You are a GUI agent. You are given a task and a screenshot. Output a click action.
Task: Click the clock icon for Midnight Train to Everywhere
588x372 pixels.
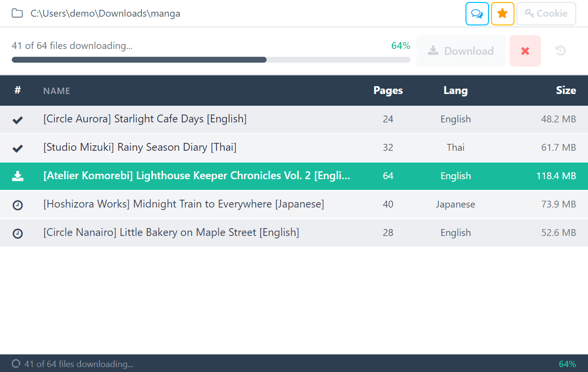click(18, 205)
